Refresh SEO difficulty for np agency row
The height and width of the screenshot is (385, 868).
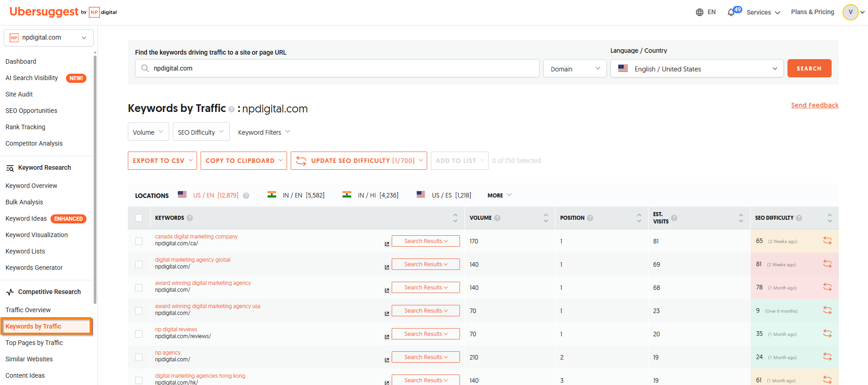tap(828, 357)
